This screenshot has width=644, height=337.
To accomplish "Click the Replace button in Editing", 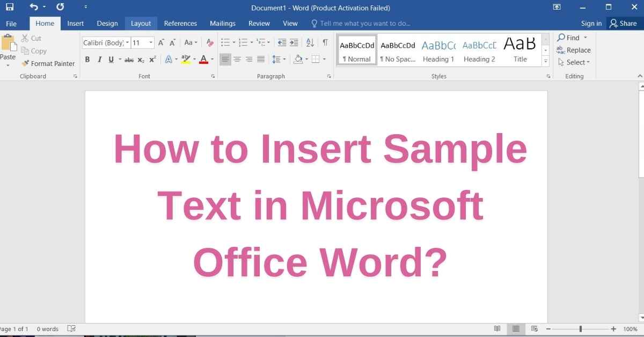I will [x=574, y=50].
